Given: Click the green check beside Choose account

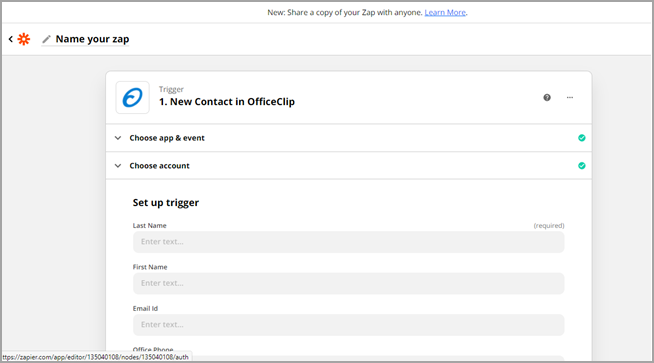Looking at the screenshot, I should (x=581, y=166).
